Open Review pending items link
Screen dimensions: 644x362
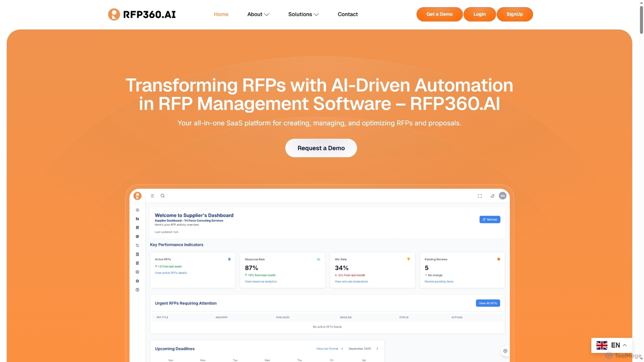click(x=439, y=282)
